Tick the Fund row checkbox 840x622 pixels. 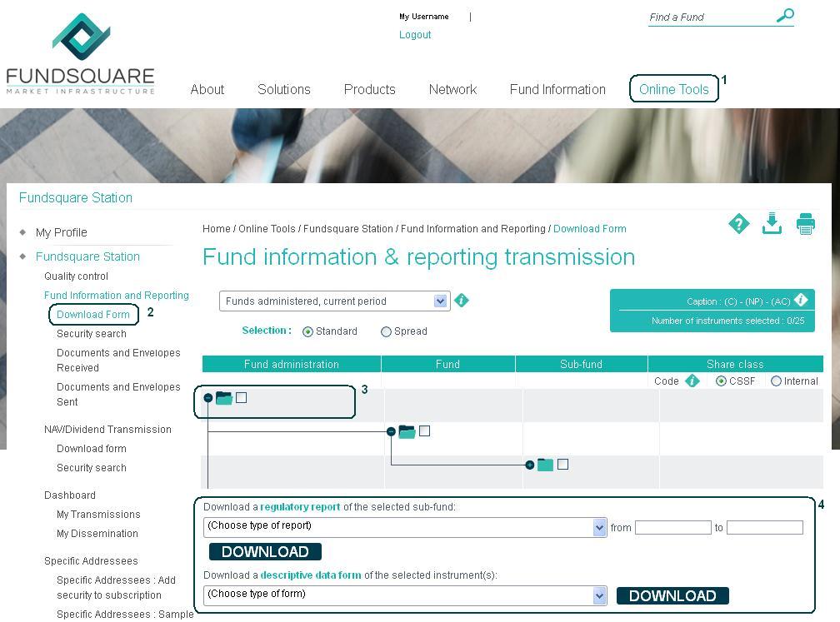point(424,430)
